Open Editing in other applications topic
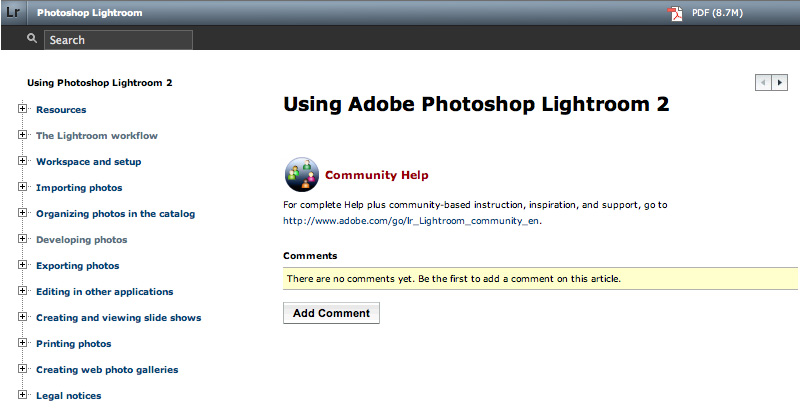Viewport: 800px width, 417px height. click(105, 292)
